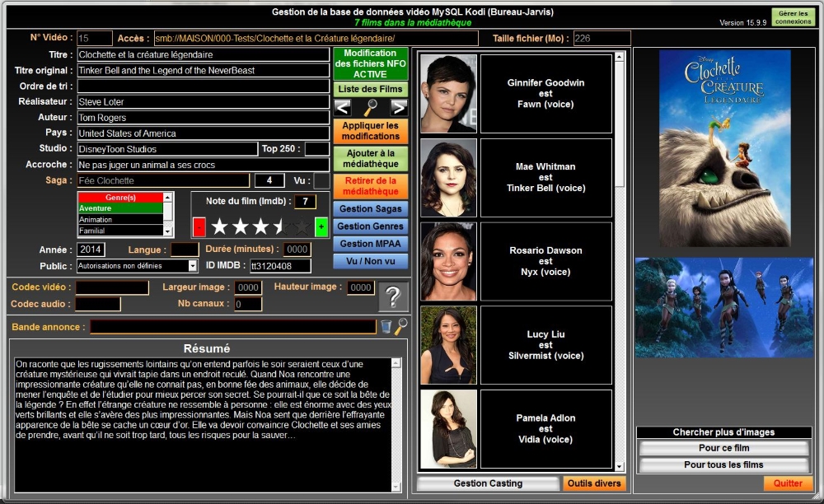The width and height of the screenshot is (824, 504).
Task: Click the Top 250 field
Action: point(317,149)
